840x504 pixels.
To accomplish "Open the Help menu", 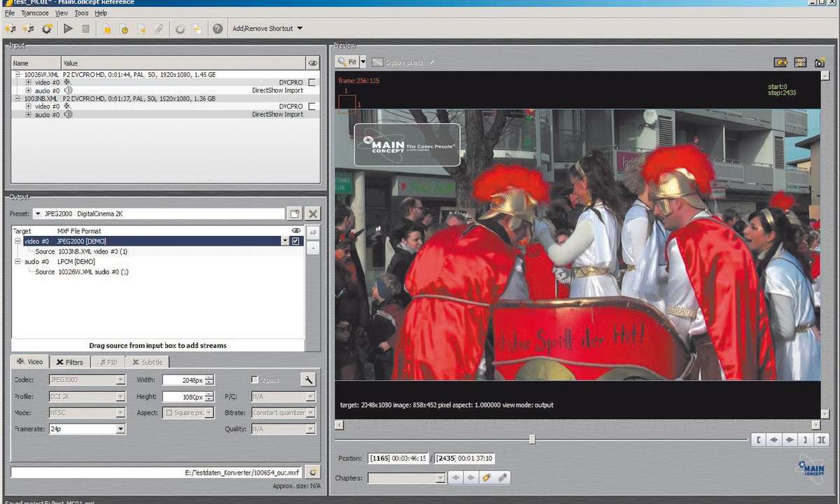I will pos(101,13).
